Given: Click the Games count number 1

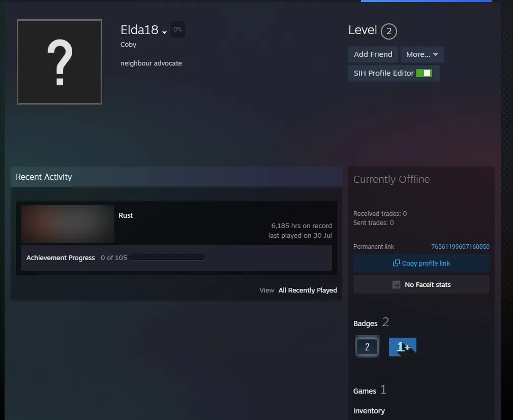Looking at the screenshot, I should point(383,390).
